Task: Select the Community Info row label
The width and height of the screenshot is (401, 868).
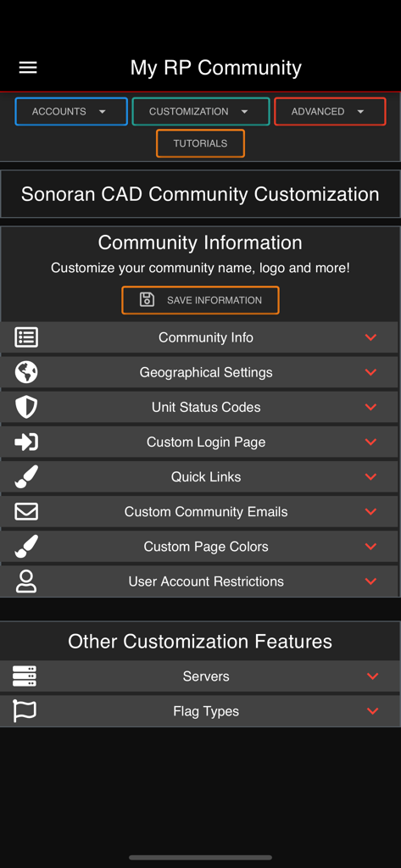Action: click(x=206, y=337)
